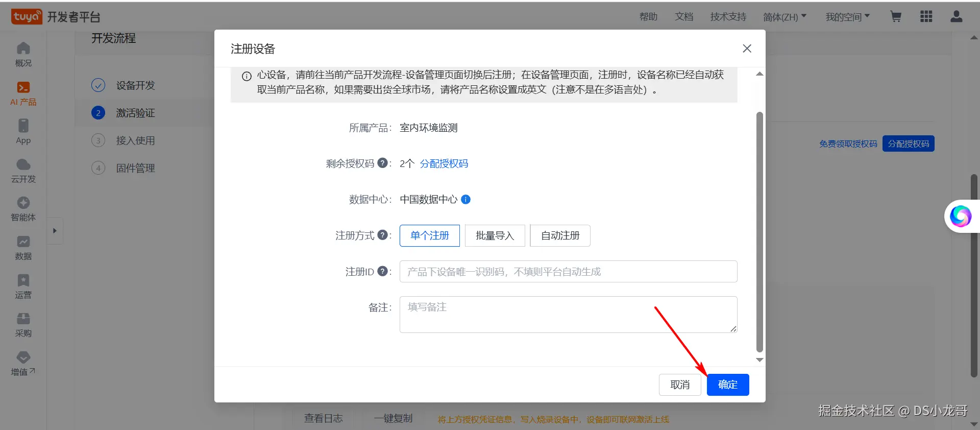
Task: Click the floating colorful assistant icon
Action: tap(961, 216)
